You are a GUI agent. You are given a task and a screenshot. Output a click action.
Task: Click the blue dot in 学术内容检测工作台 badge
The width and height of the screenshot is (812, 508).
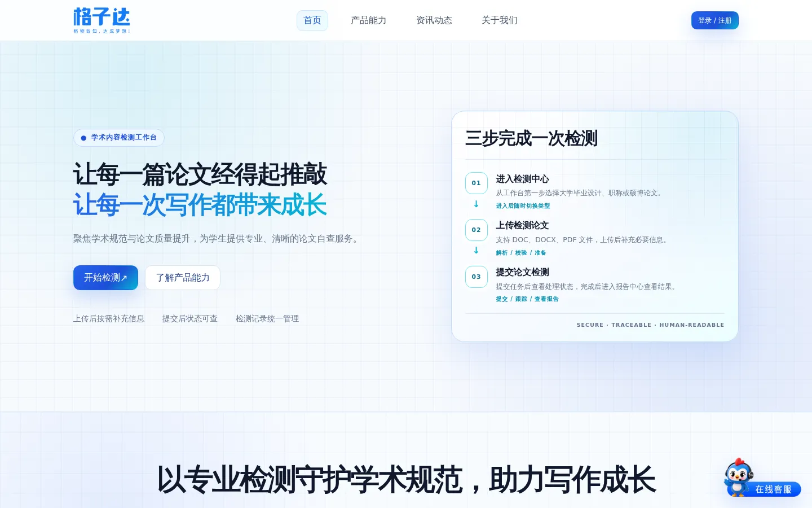[x=83, y=138]
